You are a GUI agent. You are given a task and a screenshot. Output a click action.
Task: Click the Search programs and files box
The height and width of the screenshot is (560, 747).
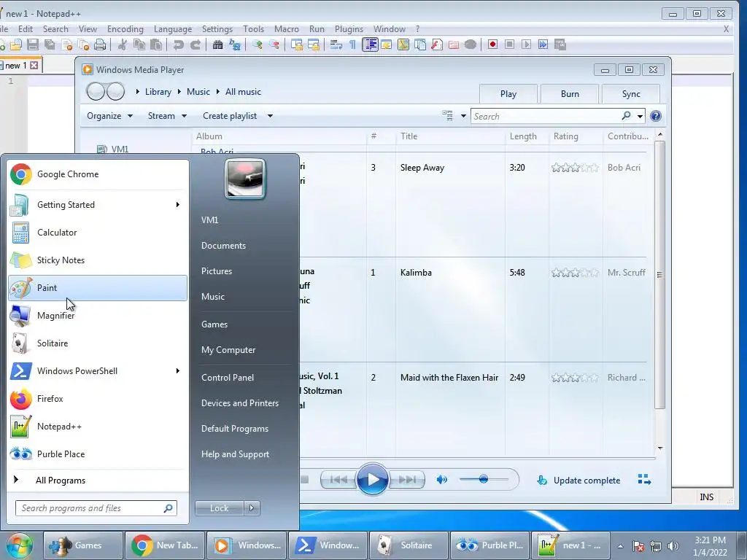tap(96, 508)
